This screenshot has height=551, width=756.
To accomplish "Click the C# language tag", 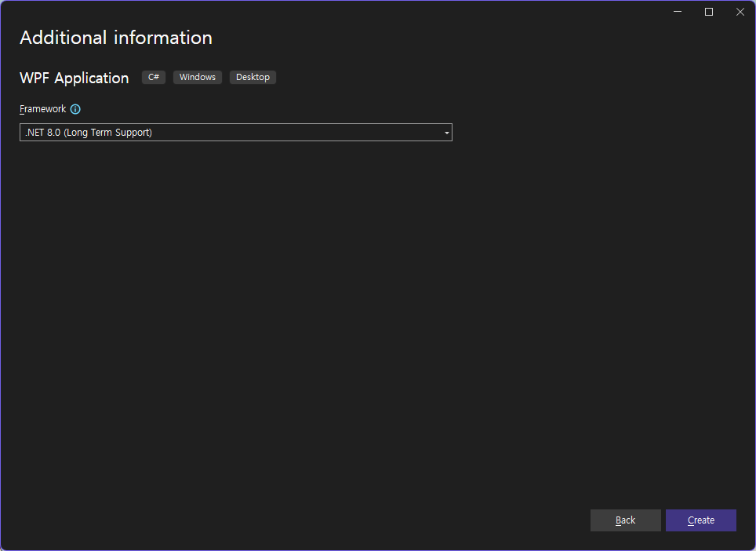I will coord(154,77).
